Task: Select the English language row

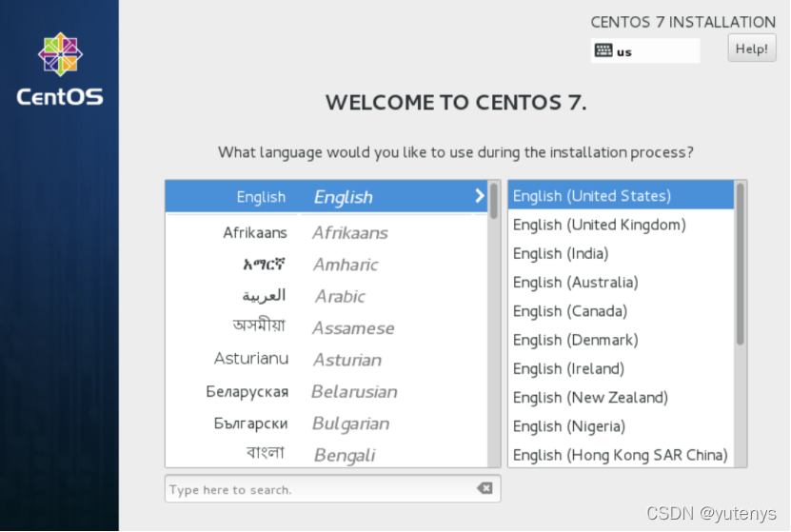Action: point(326,196)
